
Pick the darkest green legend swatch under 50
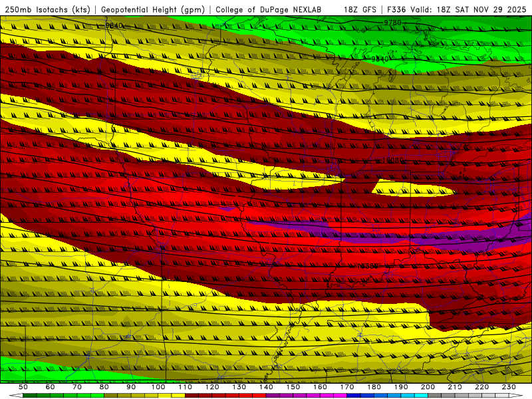coord(30,396)
